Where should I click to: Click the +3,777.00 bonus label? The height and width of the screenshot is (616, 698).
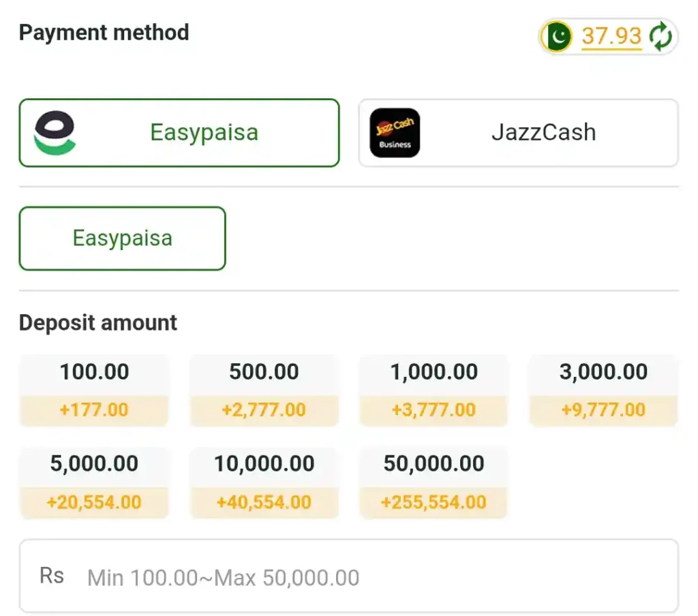click(434, 410)
